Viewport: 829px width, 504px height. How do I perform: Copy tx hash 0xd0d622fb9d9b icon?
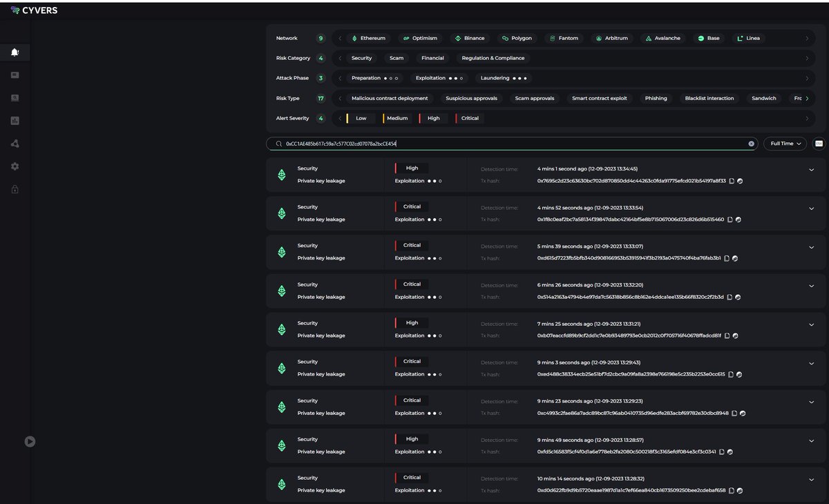point(732,491)
